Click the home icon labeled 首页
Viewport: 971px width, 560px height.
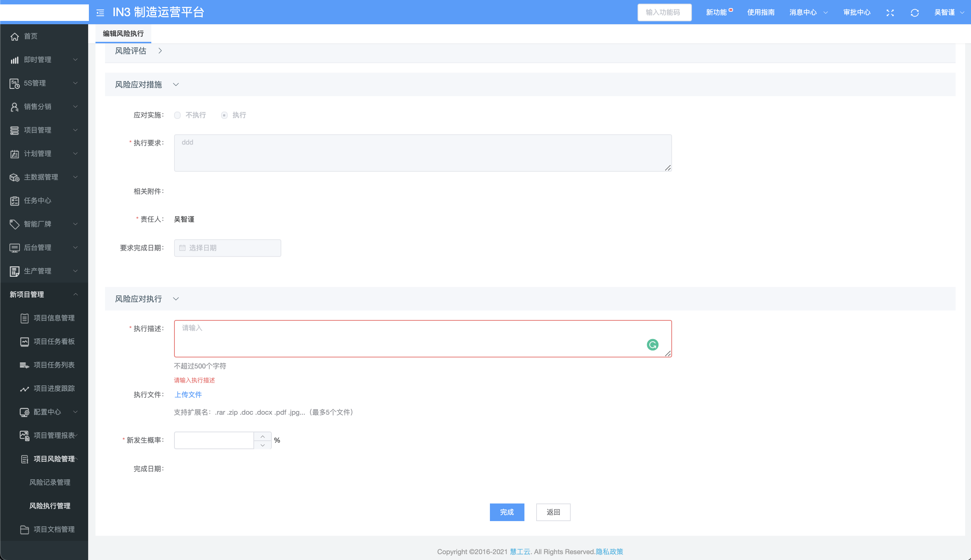coord(15,37)
